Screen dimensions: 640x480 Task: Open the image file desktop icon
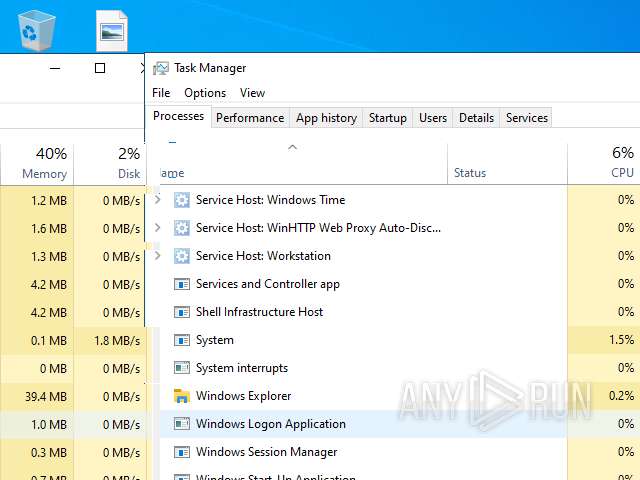112,31
